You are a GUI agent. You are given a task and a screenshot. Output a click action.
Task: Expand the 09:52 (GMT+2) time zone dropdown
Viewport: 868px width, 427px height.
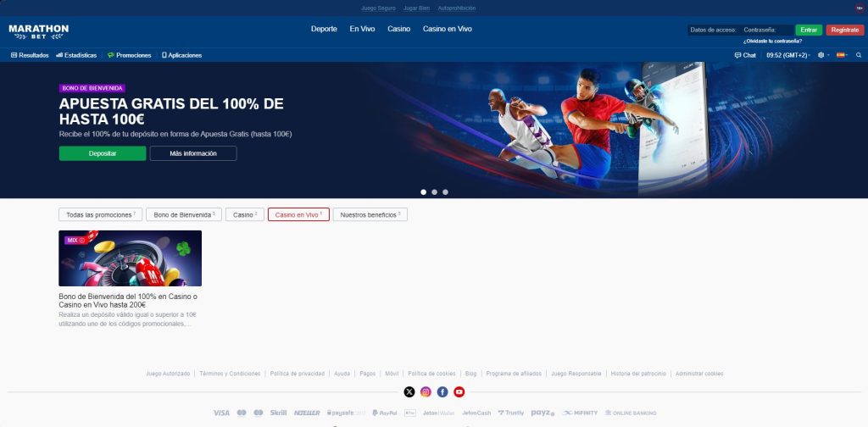[788, 55]
